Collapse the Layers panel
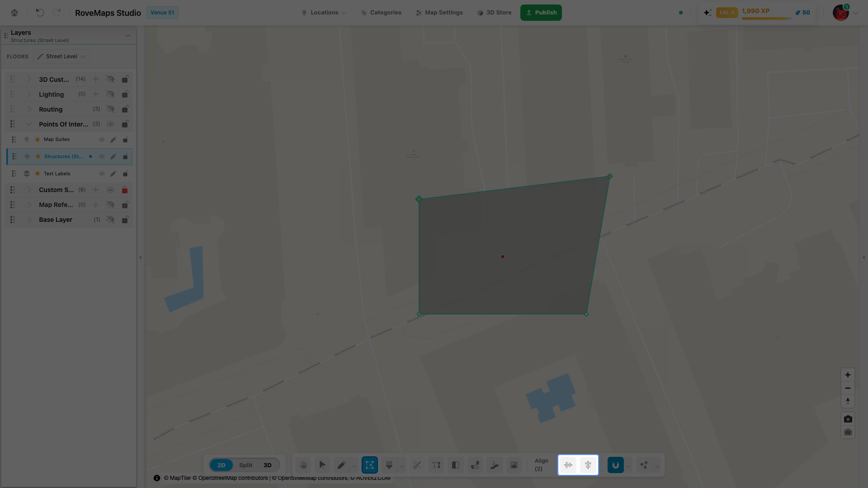The height and width of the screenshot is (488, 868). (128, 36)
